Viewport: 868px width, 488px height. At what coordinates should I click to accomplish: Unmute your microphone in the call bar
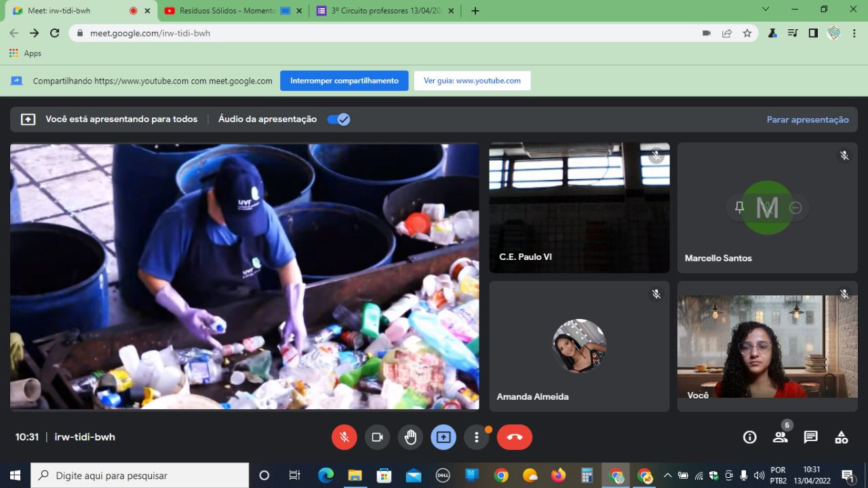click(x=344, y=437)
